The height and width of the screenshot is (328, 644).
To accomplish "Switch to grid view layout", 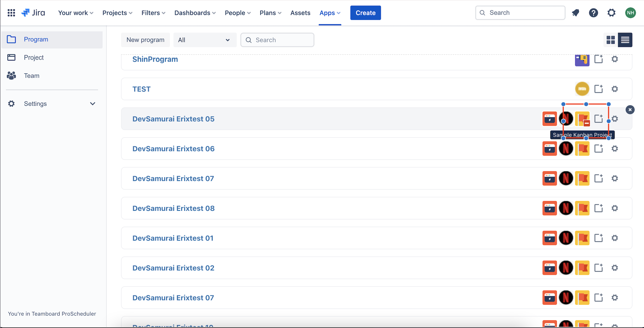I will point(610,40).
